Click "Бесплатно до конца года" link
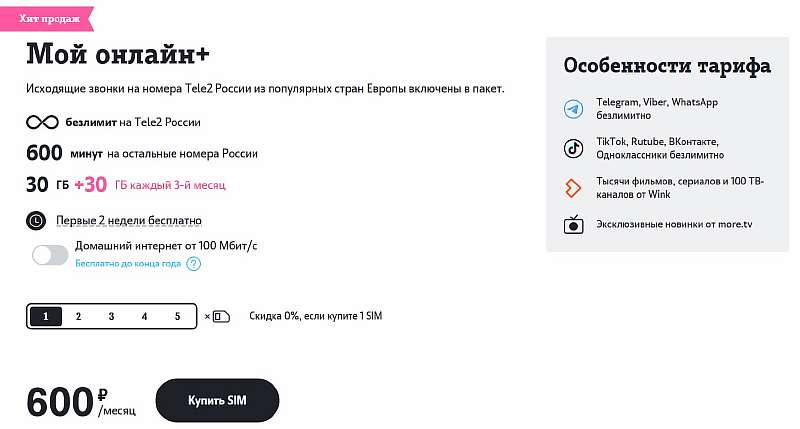 tap(128, 264)
